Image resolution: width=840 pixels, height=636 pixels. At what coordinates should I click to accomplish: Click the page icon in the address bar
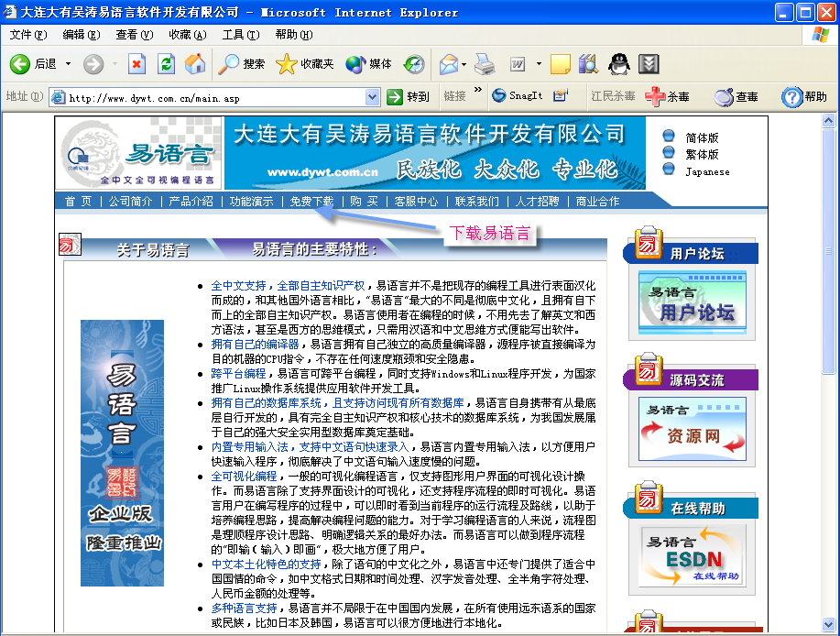click(x=58, y=97)
